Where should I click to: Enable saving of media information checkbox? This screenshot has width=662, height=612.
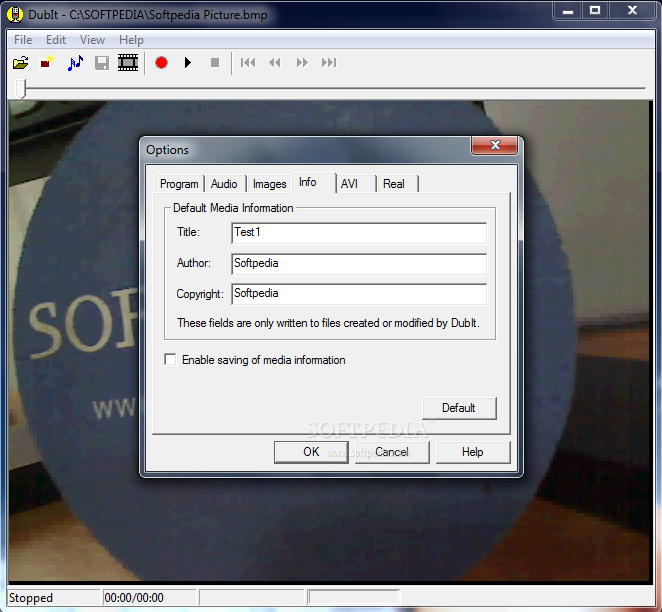[x=170, y=360]
